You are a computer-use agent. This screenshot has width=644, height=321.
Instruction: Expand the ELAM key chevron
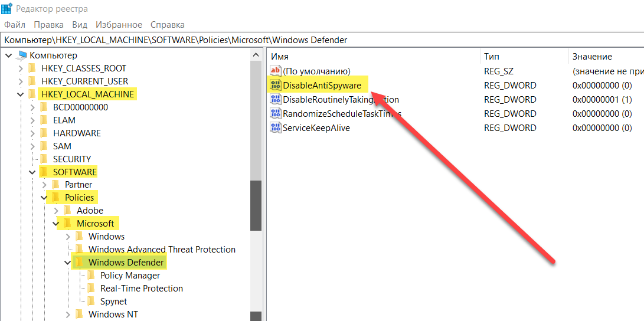coord(33,121)
